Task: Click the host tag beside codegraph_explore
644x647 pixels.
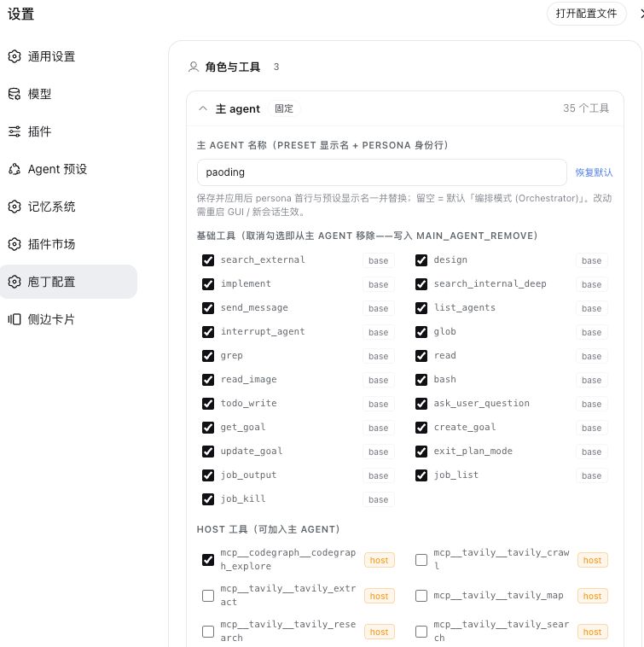Action: coord(380,560)
